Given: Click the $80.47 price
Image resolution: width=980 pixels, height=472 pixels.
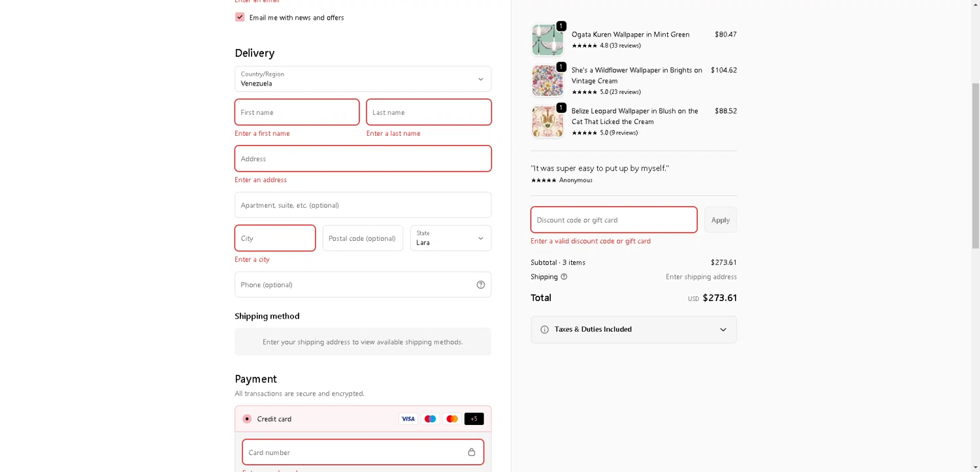Looking at the screenshot, I should 726,35.
